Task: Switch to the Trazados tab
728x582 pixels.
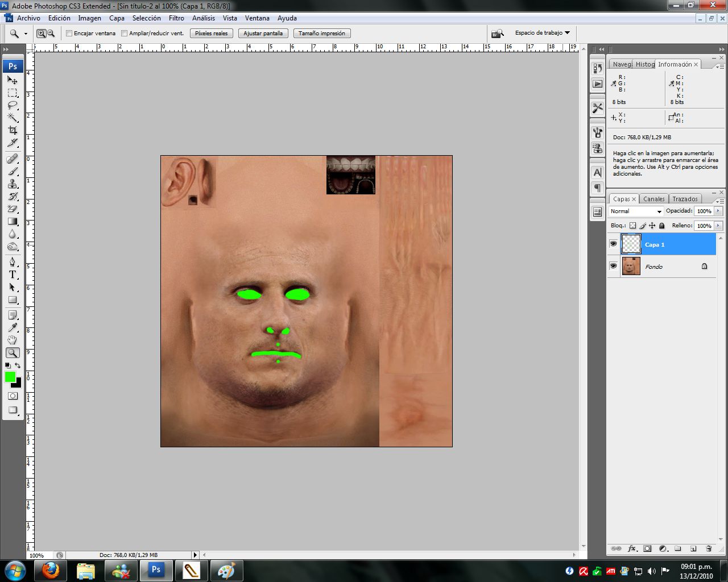Action: 685,199
